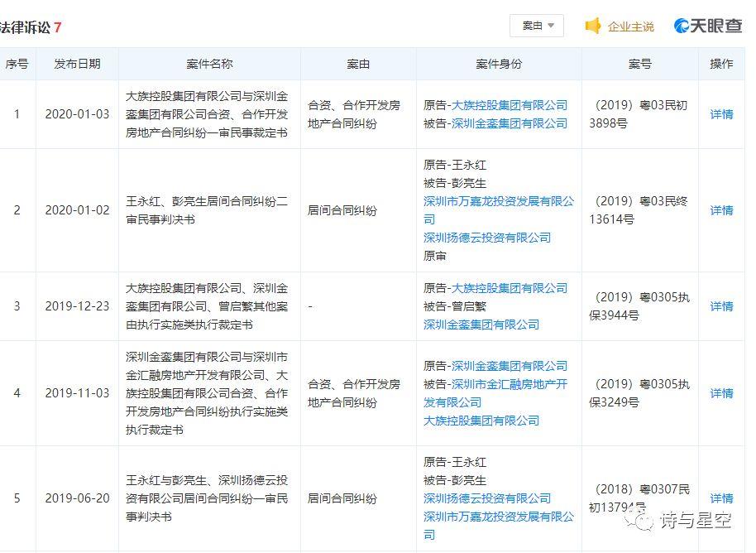Click the 法律诉讼 7 section title
Screen dimensions: 756x553
click(30, 27)
